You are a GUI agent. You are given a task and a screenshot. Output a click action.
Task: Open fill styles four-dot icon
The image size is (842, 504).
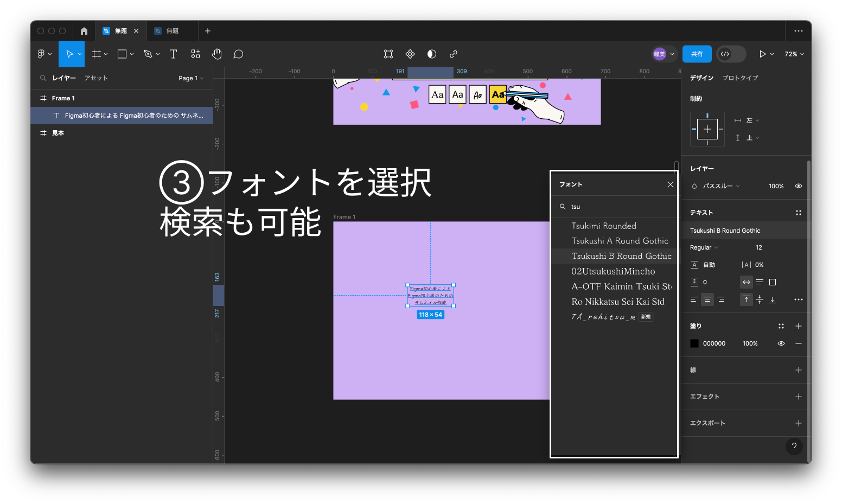[x=781, y=326]
